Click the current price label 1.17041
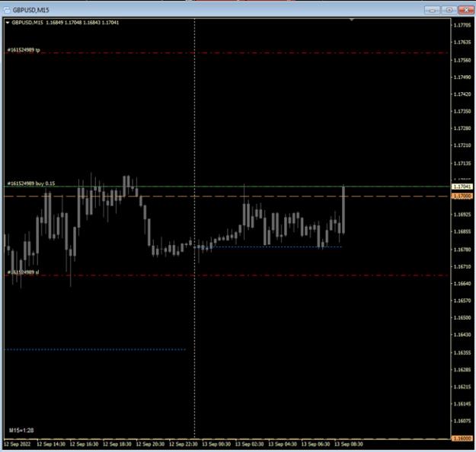Image resolution: width=476 pixels, height=452 pixels. pyautogui.click(x=462, y=186)
